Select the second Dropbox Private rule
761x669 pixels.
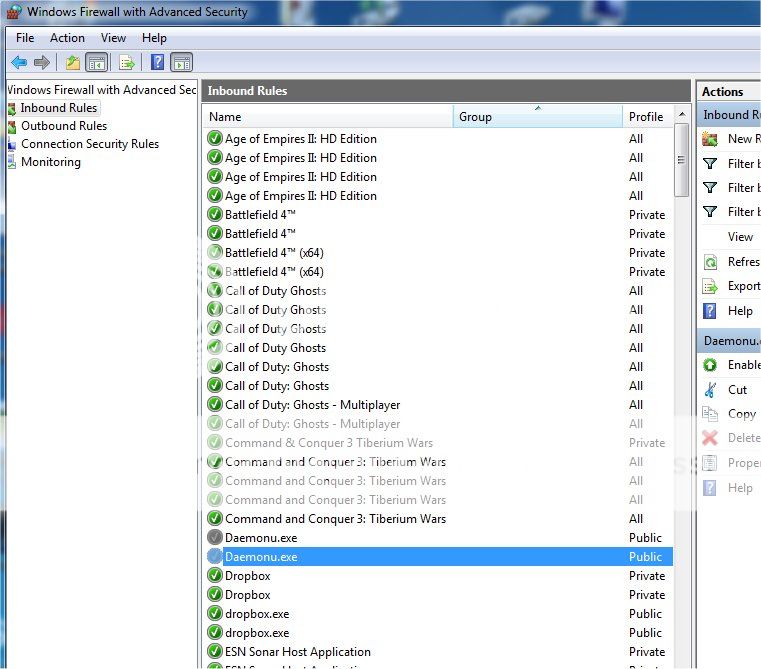point(248,595)
